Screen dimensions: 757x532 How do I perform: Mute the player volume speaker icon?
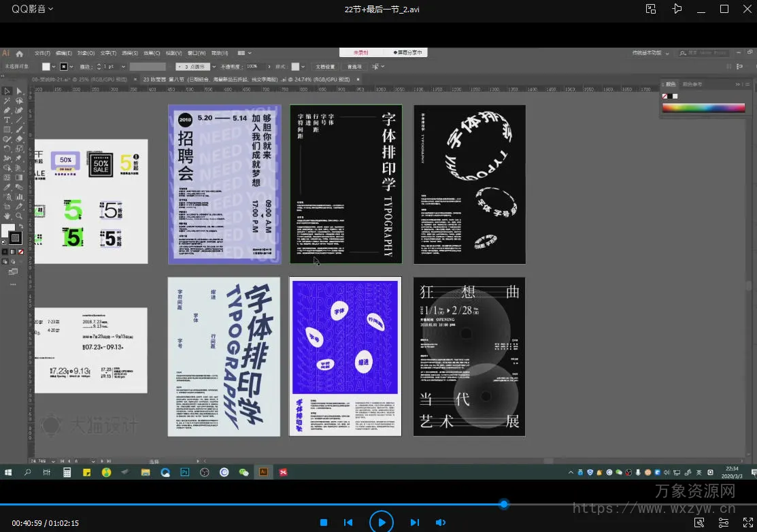(441, 522)
